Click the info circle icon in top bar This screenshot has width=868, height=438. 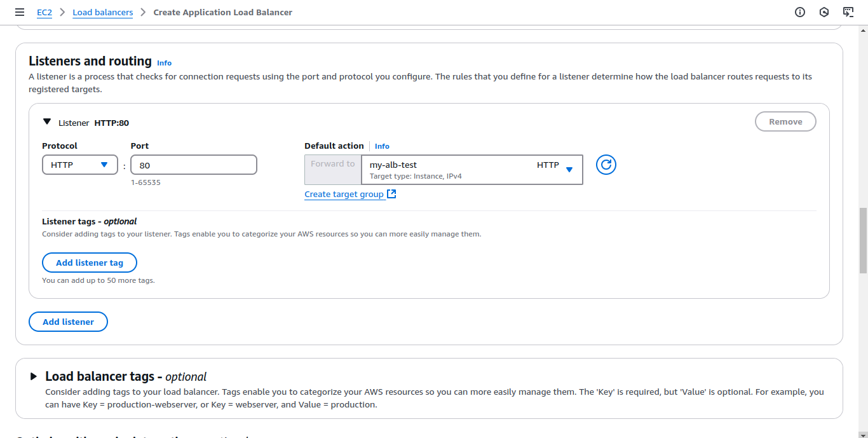(800, 12)
